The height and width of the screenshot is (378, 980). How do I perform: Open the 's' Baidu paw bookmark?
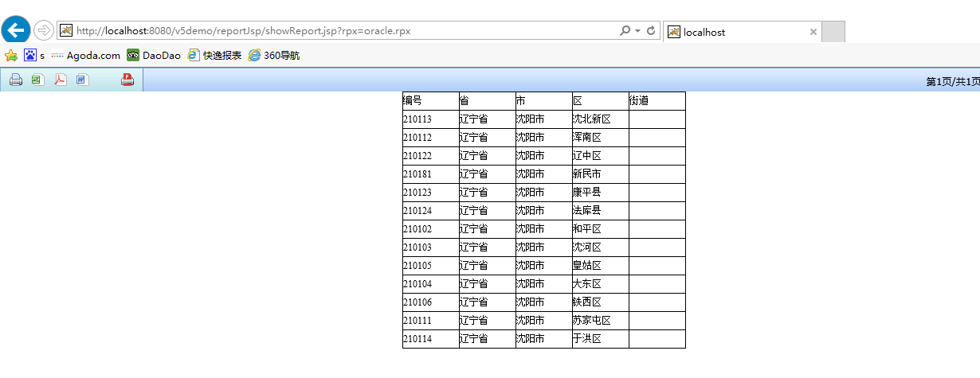coord(34,56)
